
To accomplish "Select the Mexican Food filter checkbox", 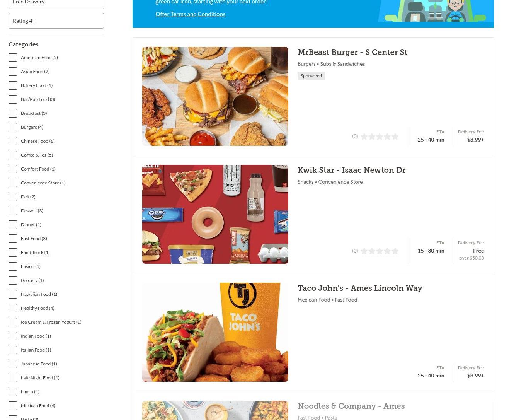I will (x=13, y=406).
